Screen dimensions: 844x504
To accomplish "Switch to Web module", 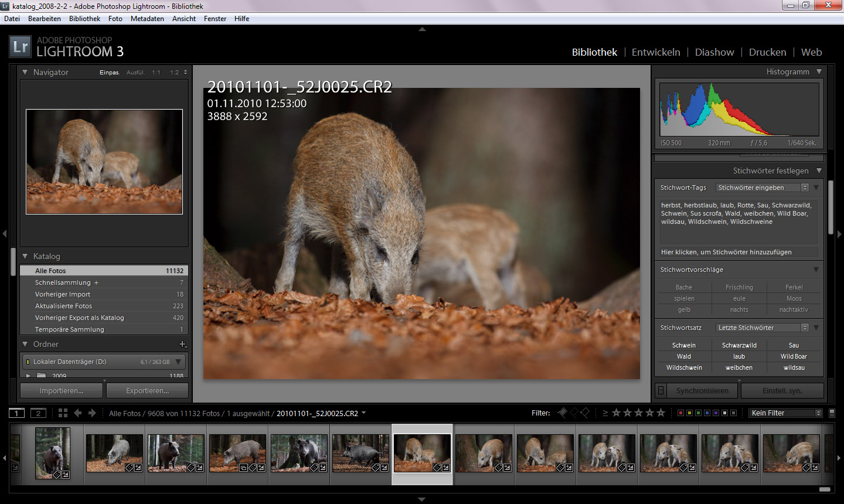I will tap(811, 52).
